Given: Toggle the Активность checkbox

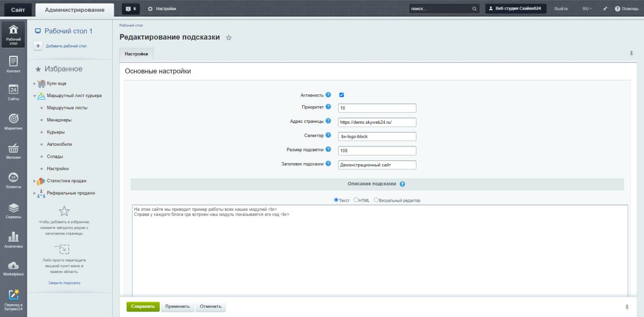Looking at the screenshot, I should pos(341,95).
